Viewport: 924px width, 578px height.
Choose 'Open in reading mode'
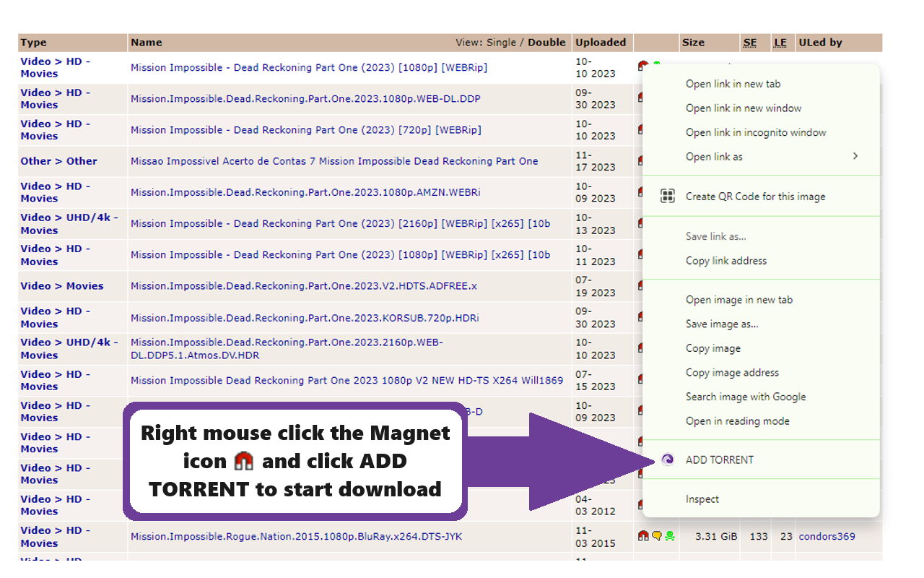762,421
